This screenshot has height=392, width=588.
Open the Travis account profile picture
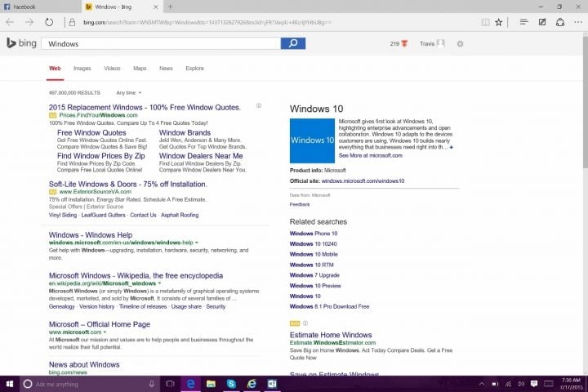[441, 43]
